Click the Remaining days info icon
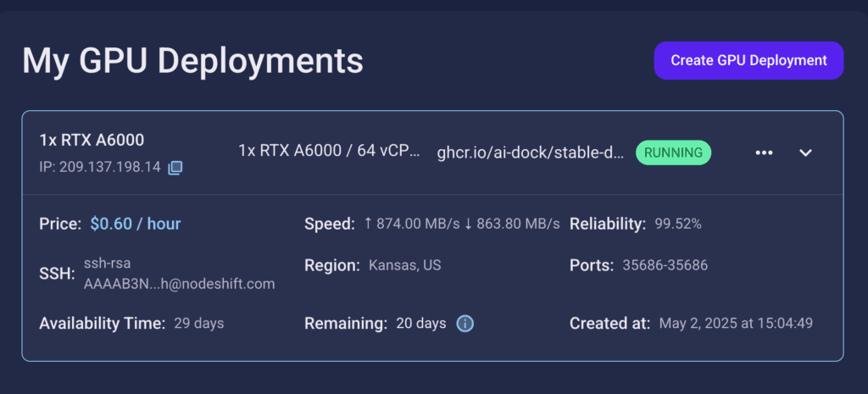The height and width of the screenshot is (394, 868). [x=465, y=324]
